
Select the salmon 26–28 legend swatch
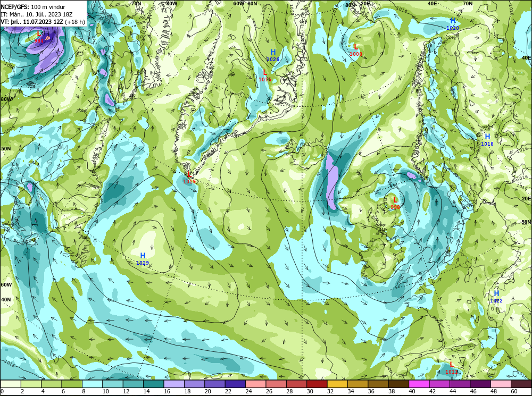click(276, 384)
